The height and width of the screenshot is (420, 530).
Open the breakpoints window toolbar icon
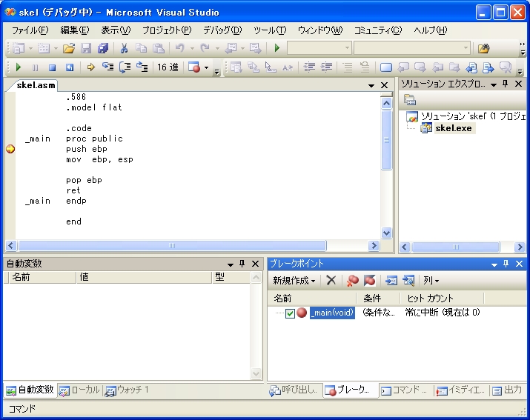[x=194, y=67]
